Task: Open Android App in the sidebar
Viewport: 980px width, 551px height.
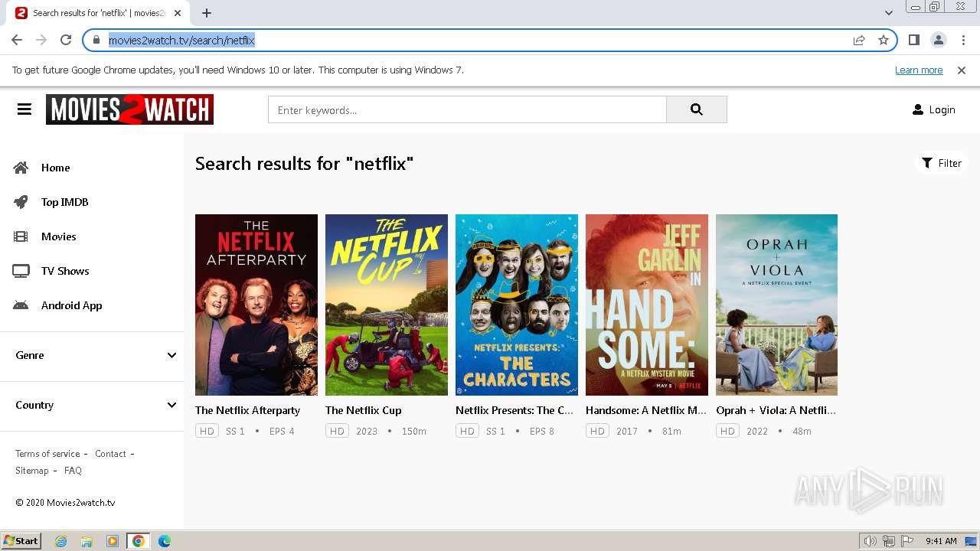Action: coord(71,305)
